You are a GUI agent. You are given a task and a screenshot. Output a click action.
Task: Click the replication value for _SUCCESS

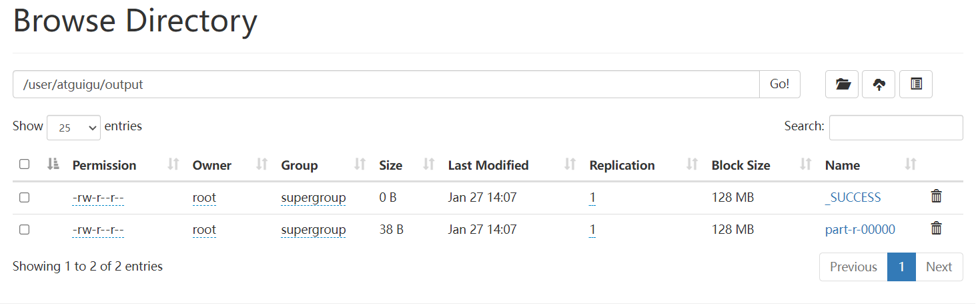click(x=592, y=198)
